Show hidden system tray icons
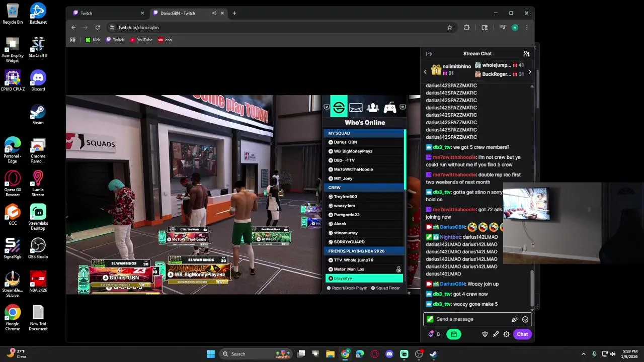This screenshot has height=362, width=644. point(584,354)
